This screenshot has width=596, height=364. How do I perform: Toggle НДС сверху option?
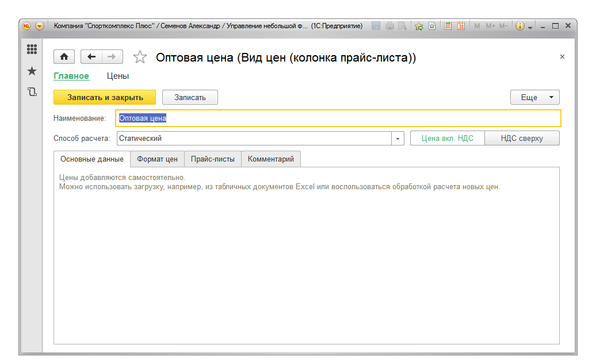522,139
